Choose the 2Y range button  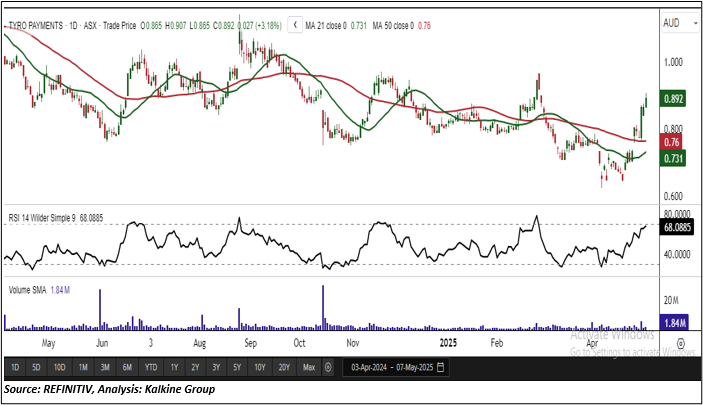click(x=195, y=367)
